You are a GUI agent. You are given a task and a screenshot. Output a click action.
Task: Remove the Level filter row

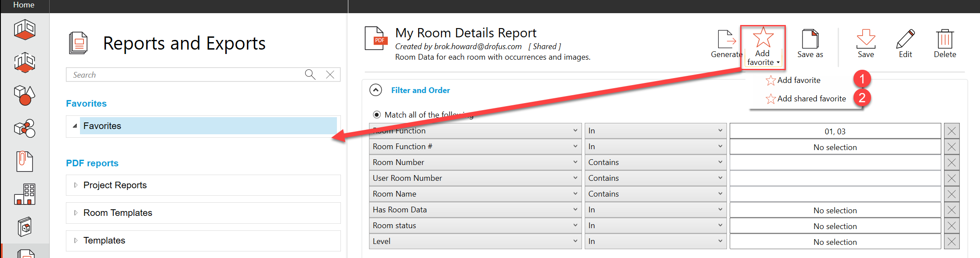[951, 241]
